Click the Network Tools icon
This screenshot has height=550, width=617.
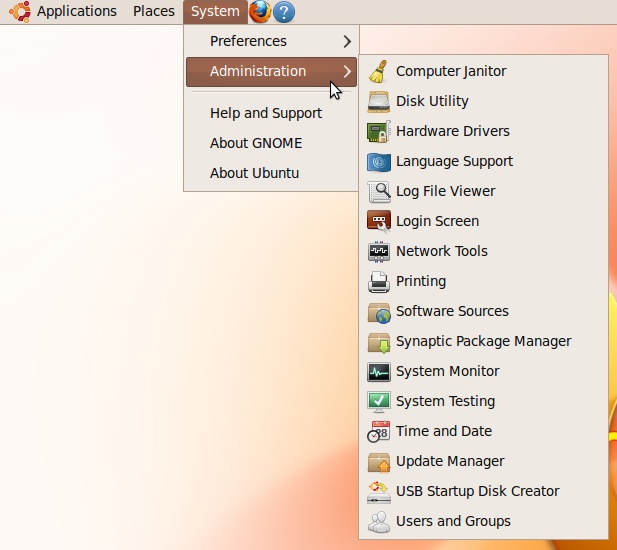[x=379, y=252]
